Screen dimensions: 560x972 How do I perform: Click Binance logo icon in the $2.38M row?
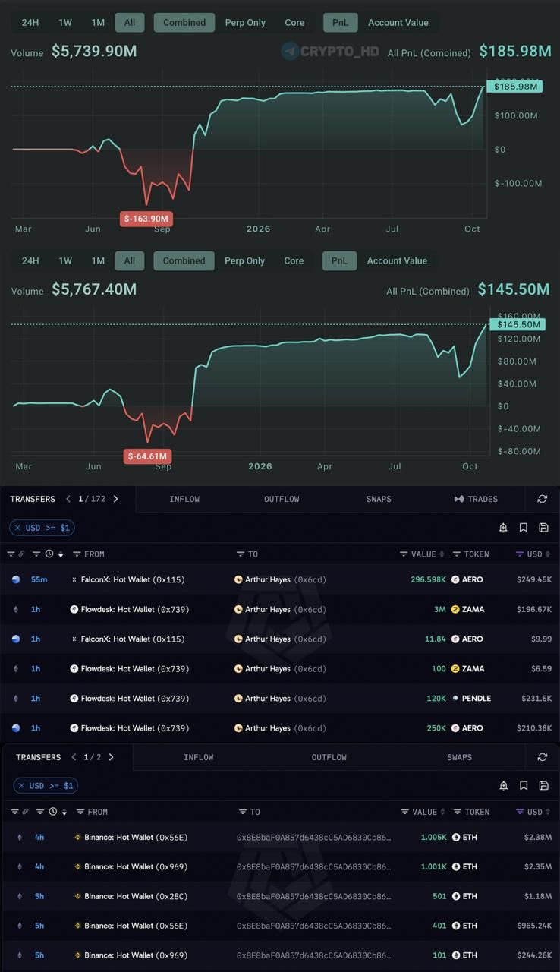(x=77, y=837)
